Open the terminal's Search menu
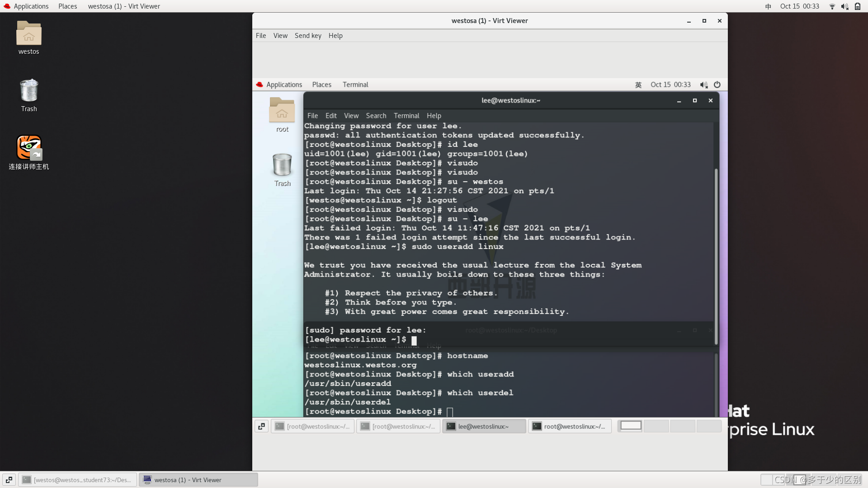The image size is (868, 488). pyautogui.click(x=376, y=116)
